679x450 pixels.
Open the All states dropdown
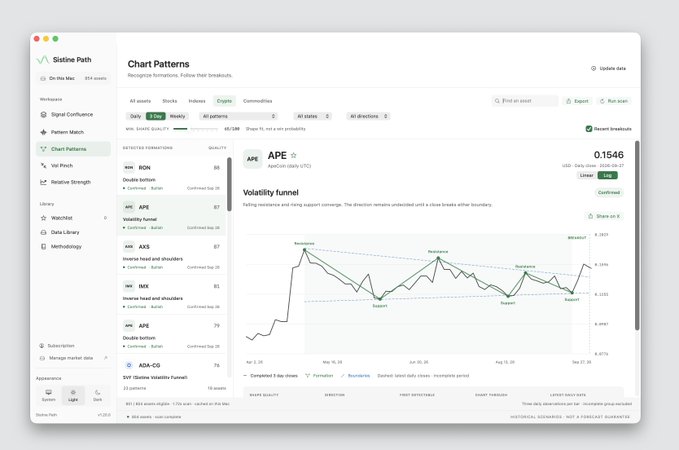click(x=313, y=116)
